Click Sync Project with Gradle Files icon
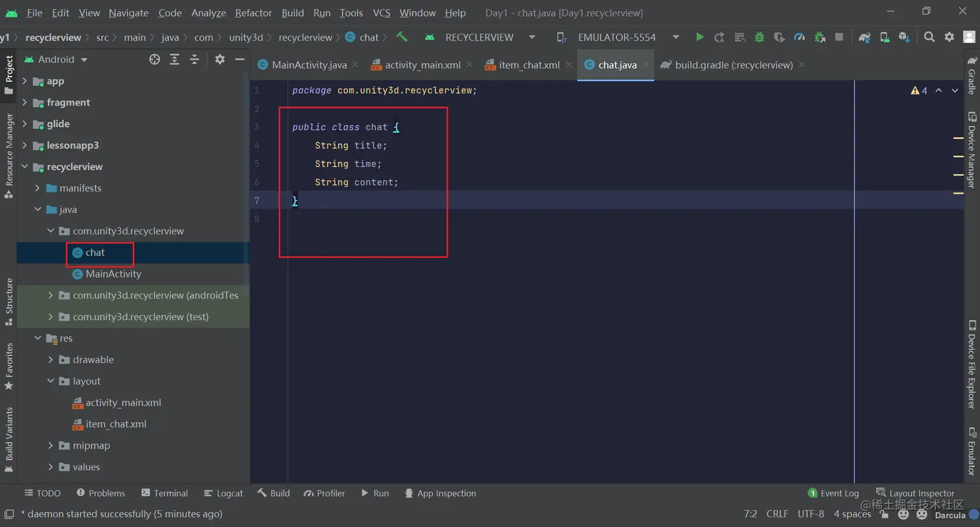The height and width of the screenshot is (527, 980). [x=865, y=37]
